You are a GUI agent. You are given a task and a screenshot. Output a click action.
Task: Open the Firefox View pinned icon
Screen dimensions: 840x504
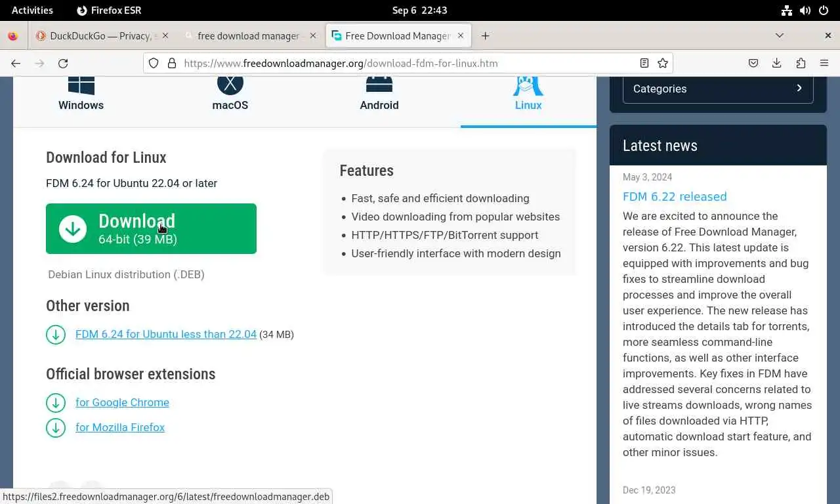pos(12,36)
